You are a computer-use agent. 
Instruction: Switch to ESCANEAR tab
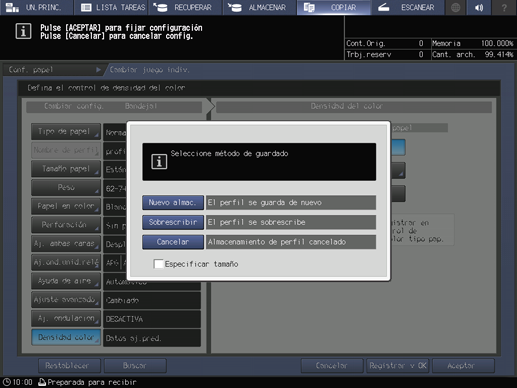pyautogui.click(x=408, y=7)
